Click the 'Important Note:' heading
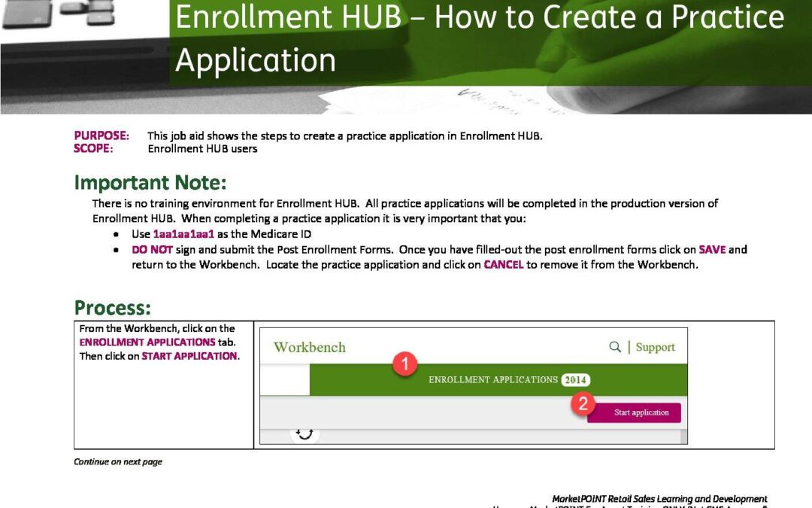812x508 pixels. (150, 182)
